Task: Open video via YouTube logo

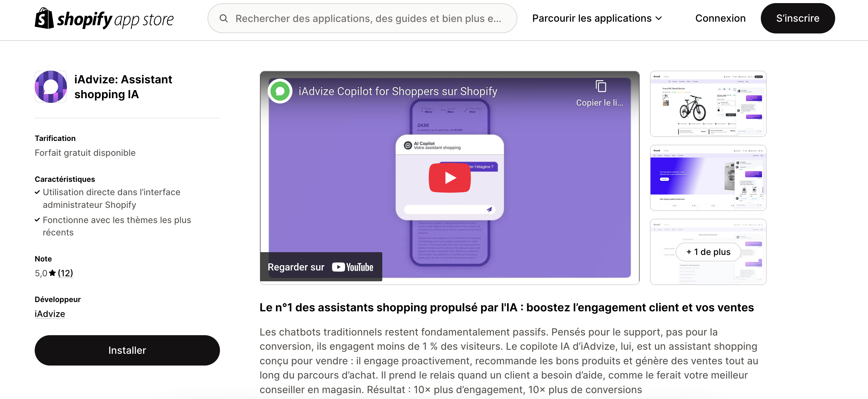Action: pyautogui.click(x=353, y=267)
